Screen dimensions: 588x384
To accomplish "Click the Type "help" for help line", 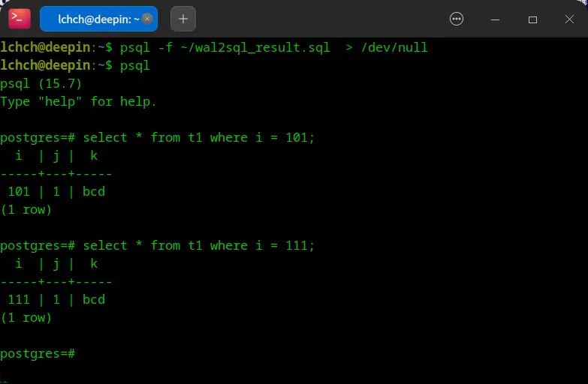I will [79, 101].
